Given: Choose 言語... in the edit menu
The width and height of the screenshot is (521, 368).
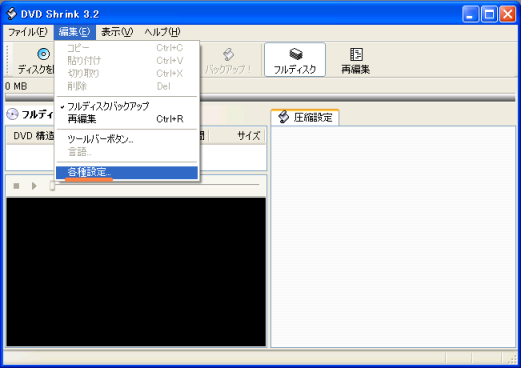Looking at the screenshot, I should tap(127, 152).
